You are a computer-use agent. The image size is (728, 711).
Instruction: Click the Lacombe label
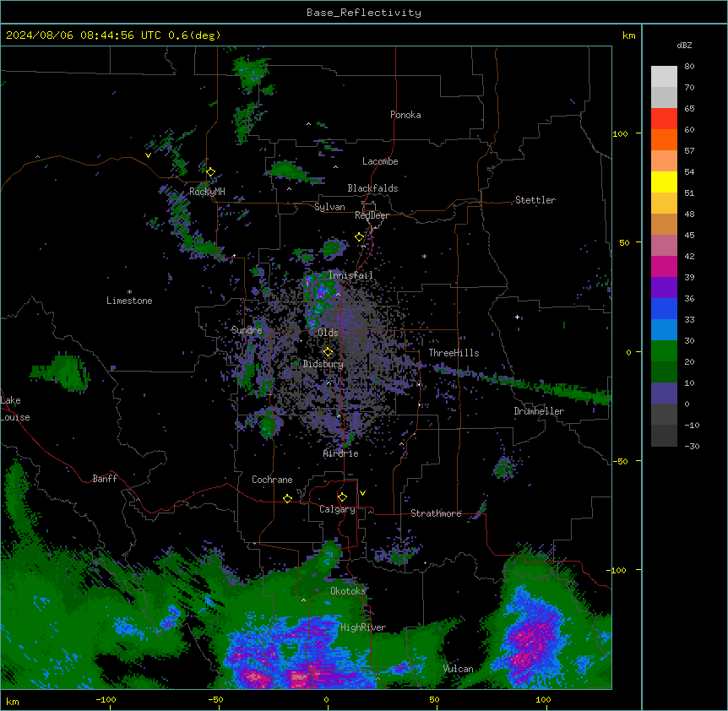click(380, 161)
